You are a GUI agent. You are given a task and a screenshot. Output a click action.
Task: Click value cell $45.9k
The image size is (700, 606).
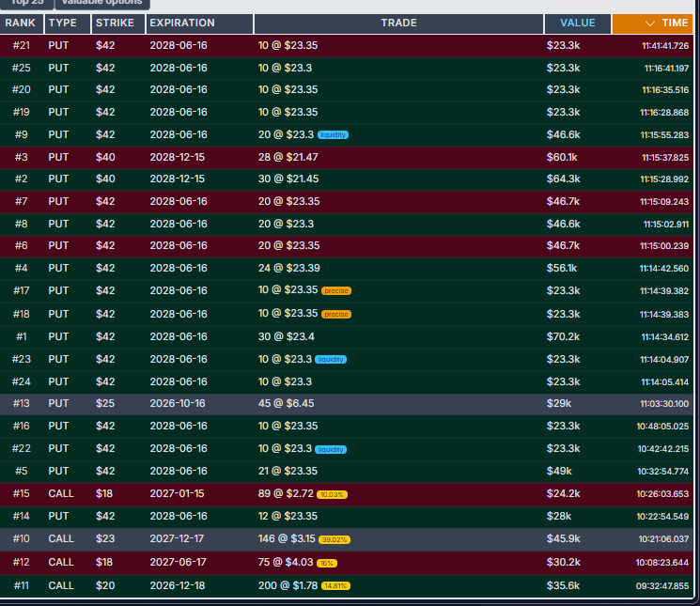564,538
